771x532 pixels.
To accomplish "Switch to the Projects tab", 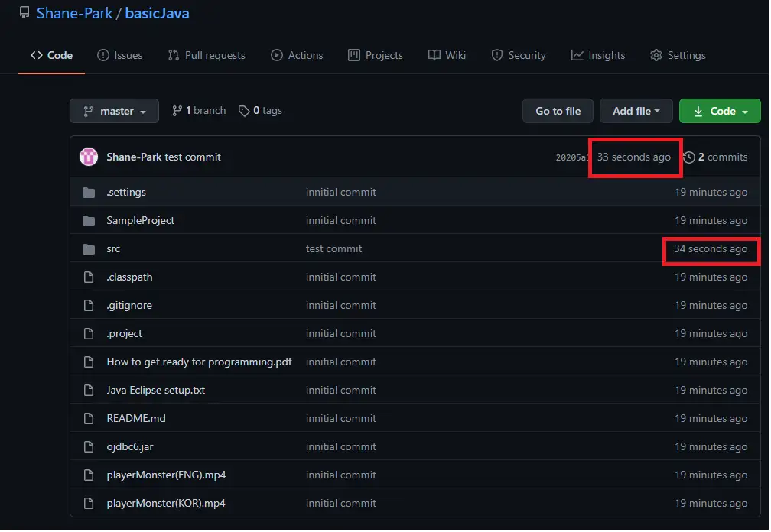I will click(x=375, y=56).
